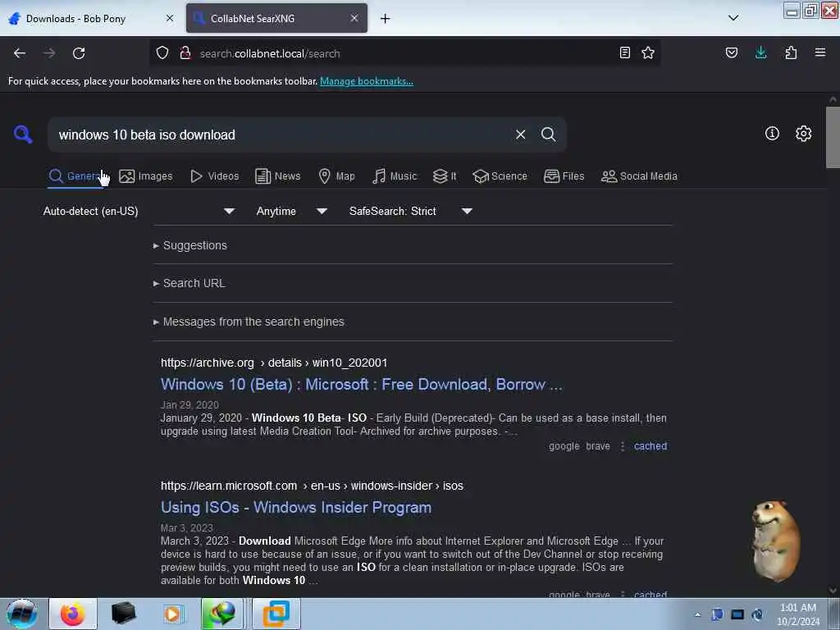Click the SearXNG logo magnifier
Viewport: 840px width, 630px height.
(23, 134)
